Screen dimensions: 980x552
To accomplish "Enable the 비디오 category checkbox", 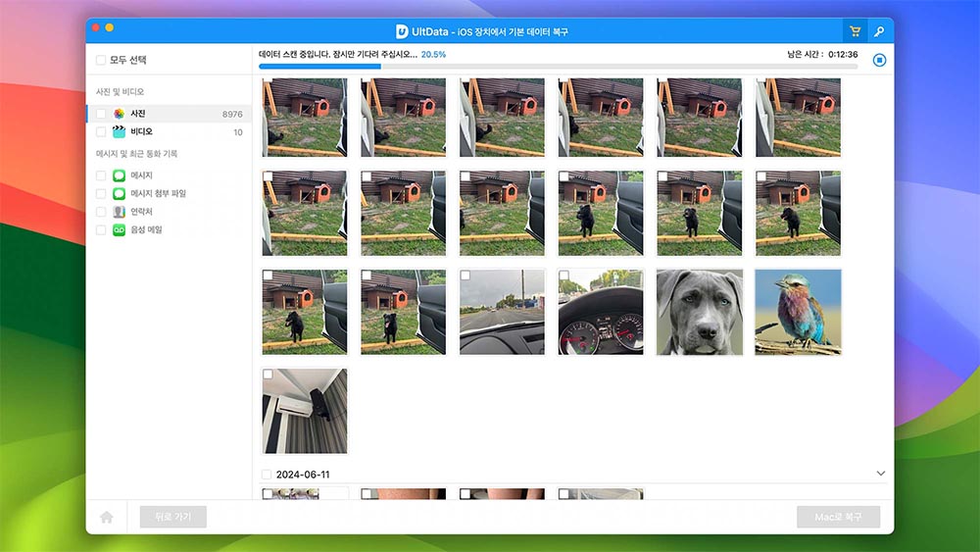I will pyautogui.click(x=101, y=132).
